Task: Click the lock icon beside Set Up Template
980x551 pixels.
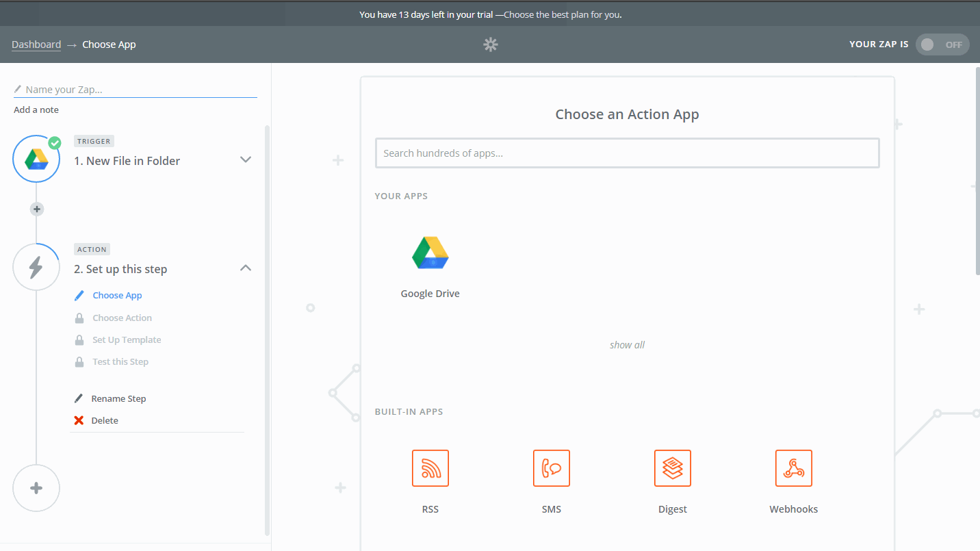Action: 79,339
